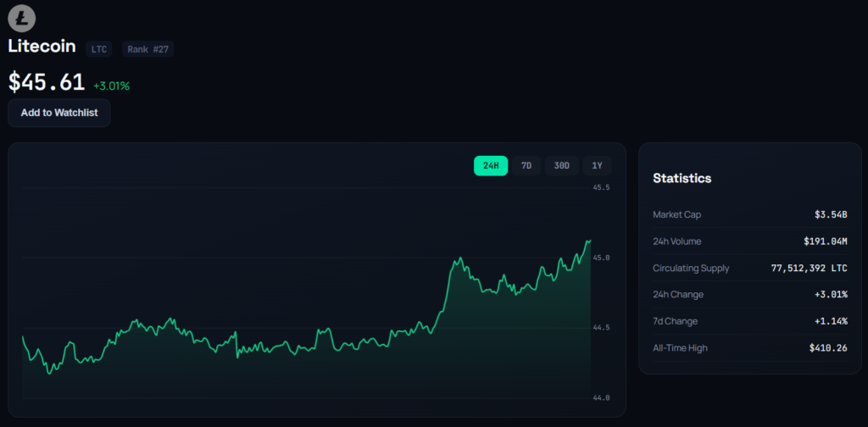Click the All-Time High label
868x427 pixels.
[x=680, y=348]
